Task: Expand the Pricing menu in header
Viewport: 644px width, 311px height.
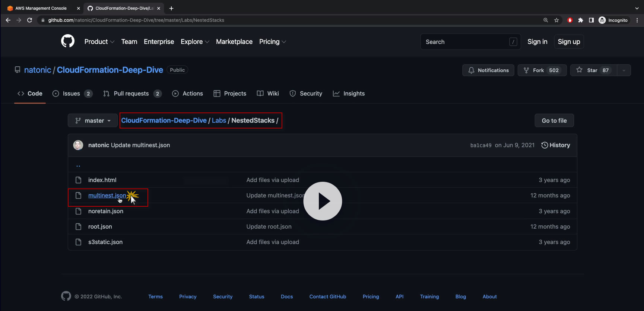Action: pyautogui.click(x=273, y=42)
